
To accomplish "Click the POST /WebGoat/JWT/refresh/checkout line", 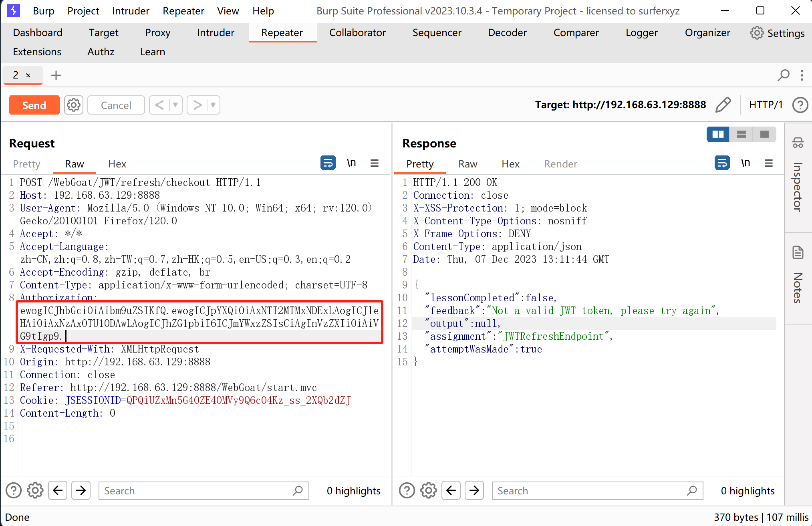I will [x=140, y=182].
